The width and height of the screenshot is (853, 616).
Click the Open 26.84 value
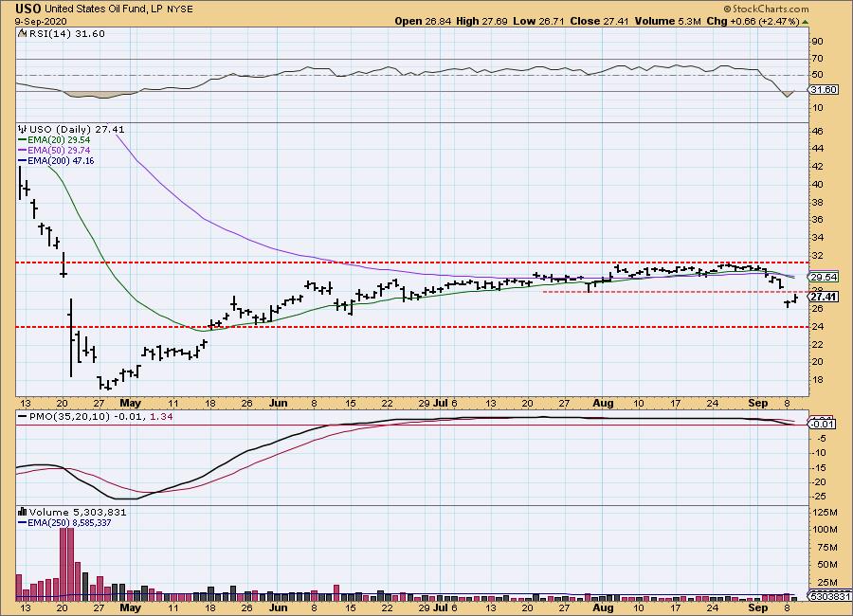[423, 21]
